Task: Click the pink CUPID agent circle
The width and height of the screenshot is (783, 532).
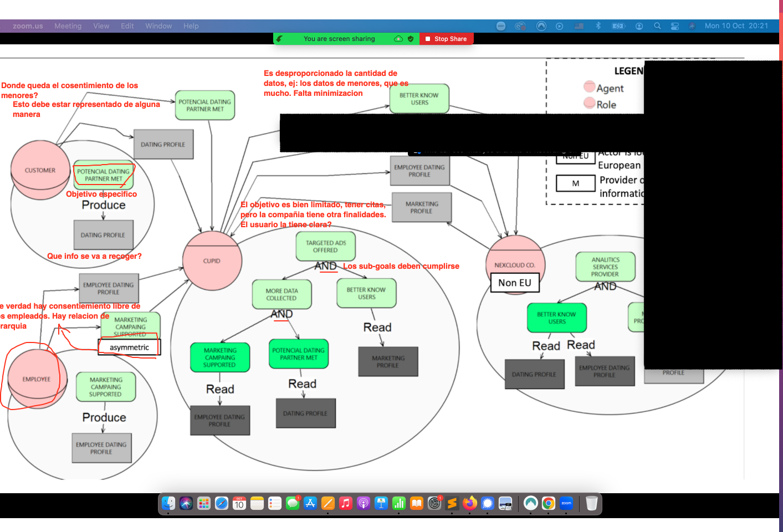Action: pos(212,260)
